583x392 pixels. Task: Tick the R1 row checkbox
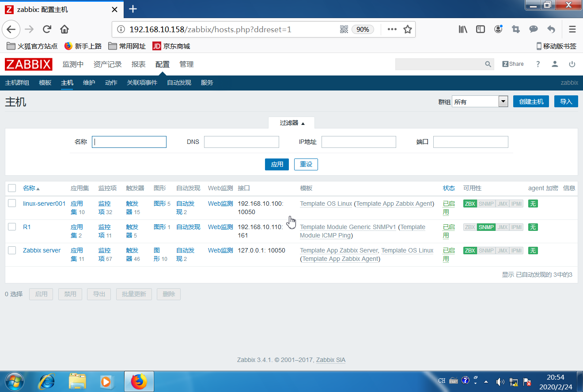pos(12,227)
